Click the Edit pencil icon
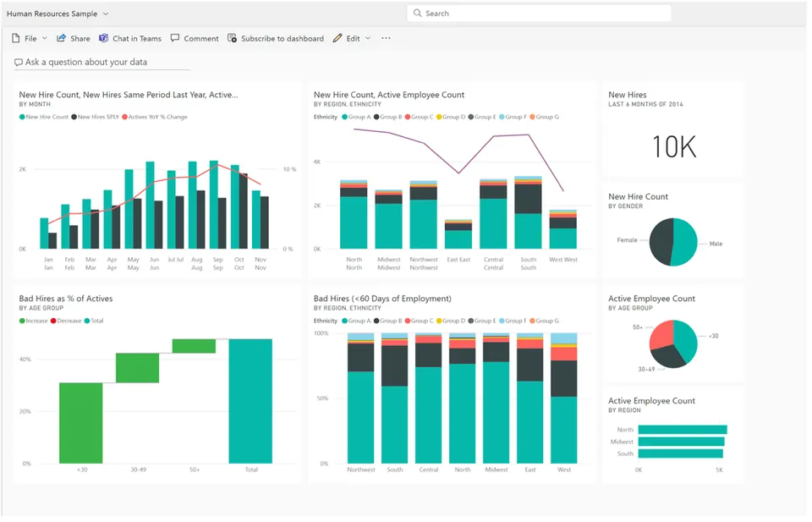This screenshot has width=812, height=522. 337,38
